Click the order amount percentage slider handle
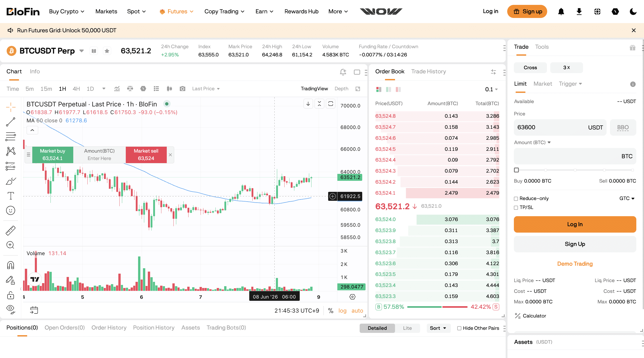 pyautogui.click(x=516, y=170)
